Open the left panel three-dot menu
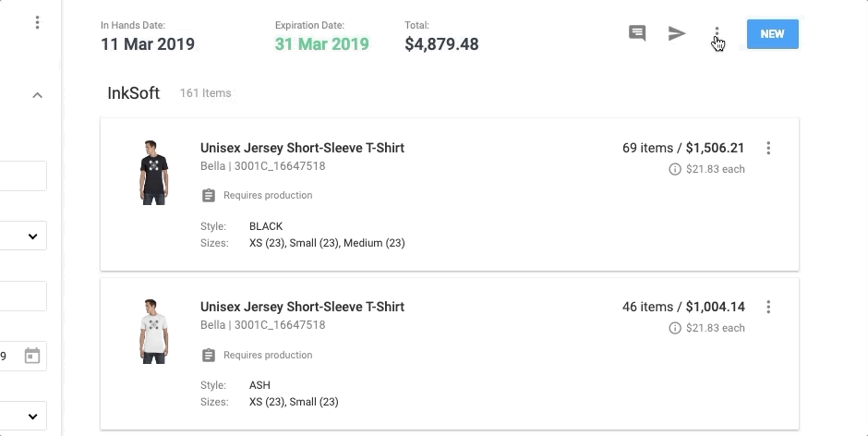This screenshot has height=436, width=868. 37,23
